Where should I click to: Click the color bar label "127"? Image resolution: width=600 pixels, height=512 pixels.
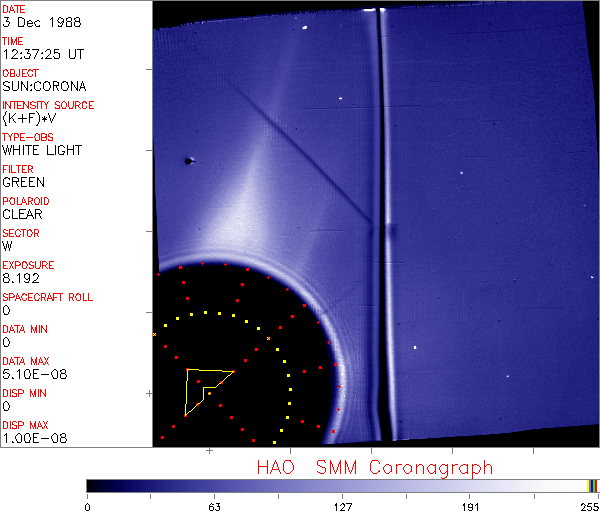(342, 507)
